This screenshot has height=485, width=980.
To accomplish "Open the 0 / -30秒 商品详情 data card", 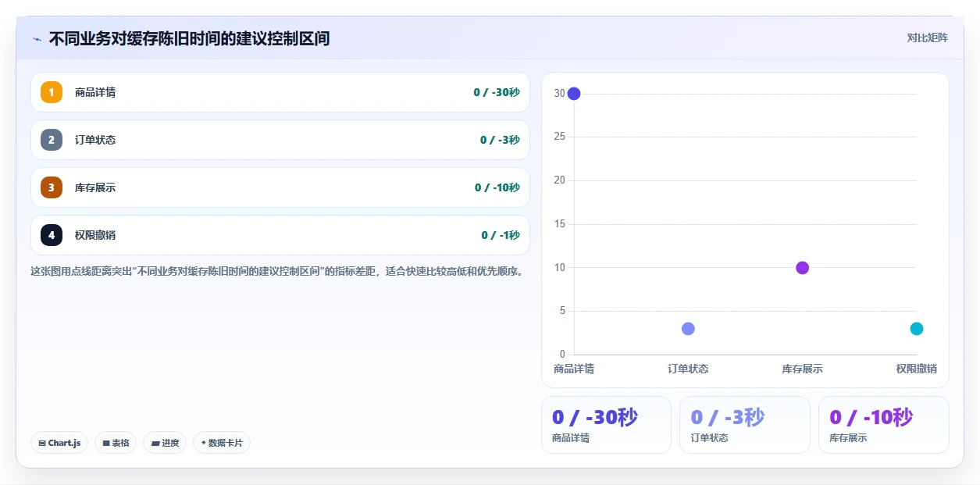I will [x=606, y=425].
